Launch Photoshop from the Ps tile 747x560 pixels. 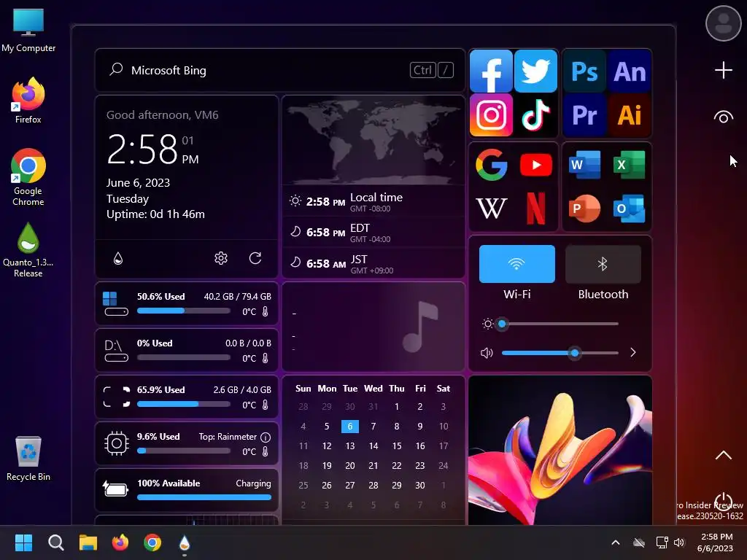584,71
